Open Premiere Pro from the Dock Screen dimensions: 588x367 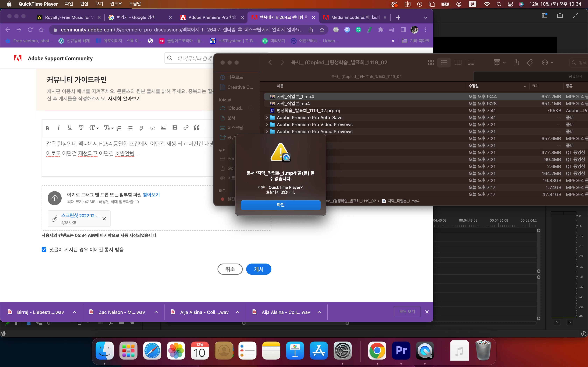tap(401, 351)
